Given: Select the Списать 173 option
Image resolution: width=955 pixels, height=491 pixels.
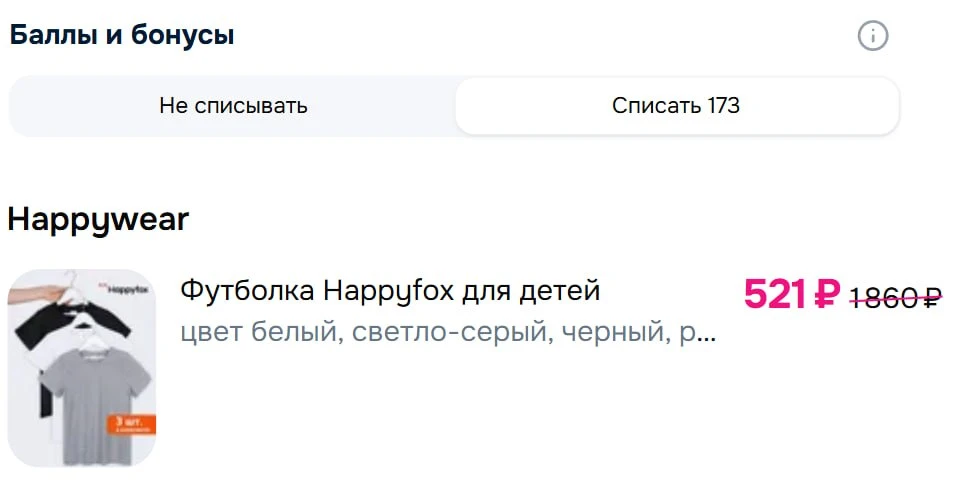Looking at the screenshot, I should coord(676,106).
